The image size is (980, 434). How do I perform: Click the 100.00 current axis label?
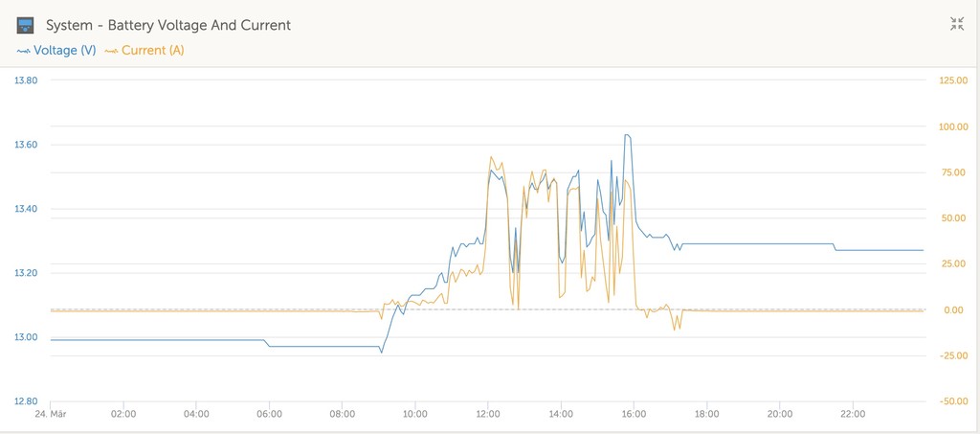tap(952, 127)
